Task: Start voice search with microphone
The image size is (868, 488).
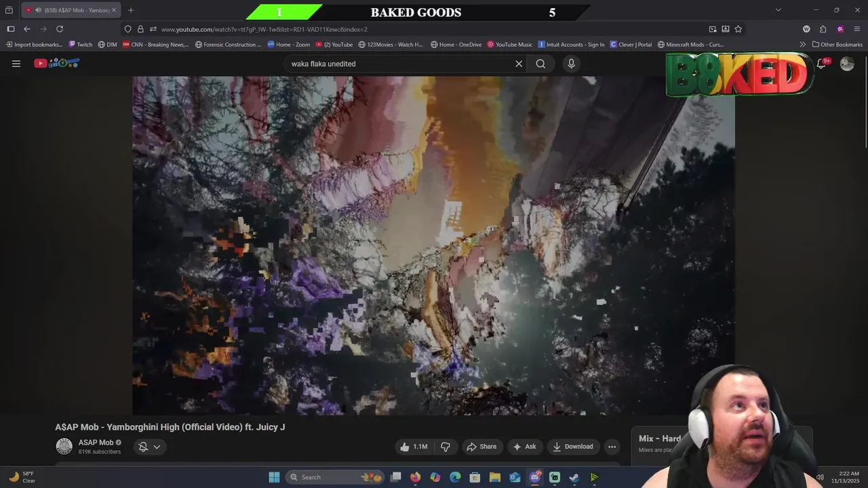Action: click(x=571, y=64)
